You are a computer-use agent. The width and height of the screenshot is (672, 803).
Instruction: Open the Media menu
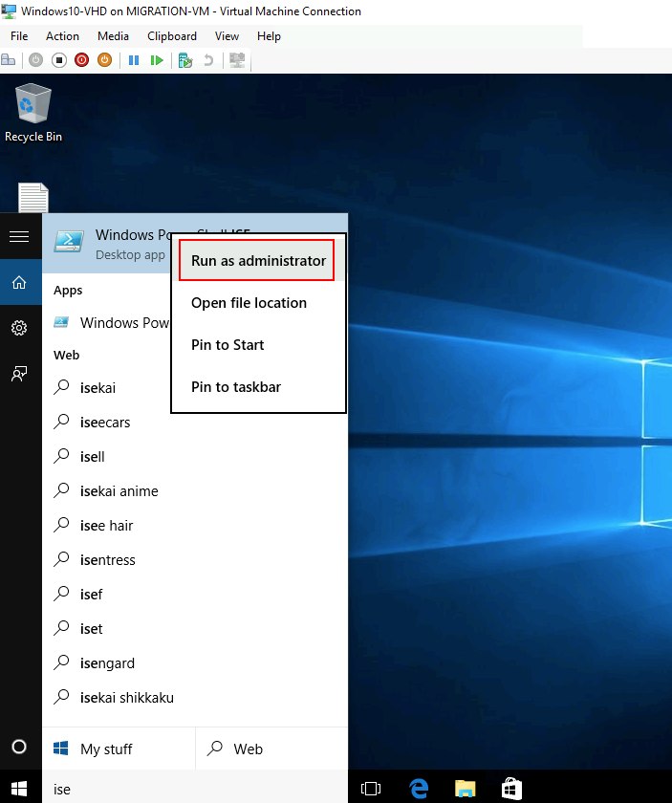coord(113,36)
